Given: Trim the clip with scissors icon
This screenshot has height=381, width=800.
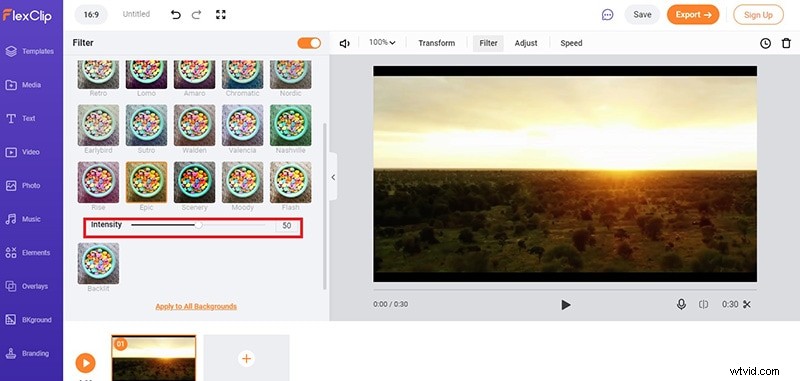Looking at the screenshot, I should [x=747, y=304].
